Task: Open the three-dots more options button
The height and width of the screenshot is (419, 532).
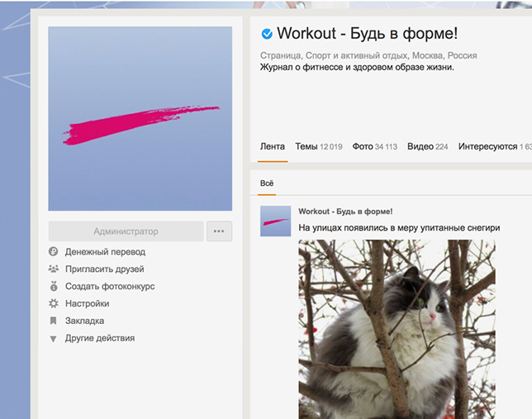Action: pos(219,231)
